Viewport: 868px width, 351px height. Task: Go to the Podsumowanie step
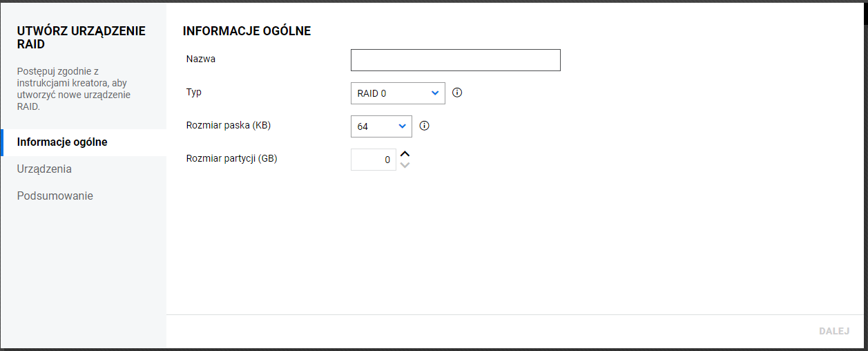(55, 196)
